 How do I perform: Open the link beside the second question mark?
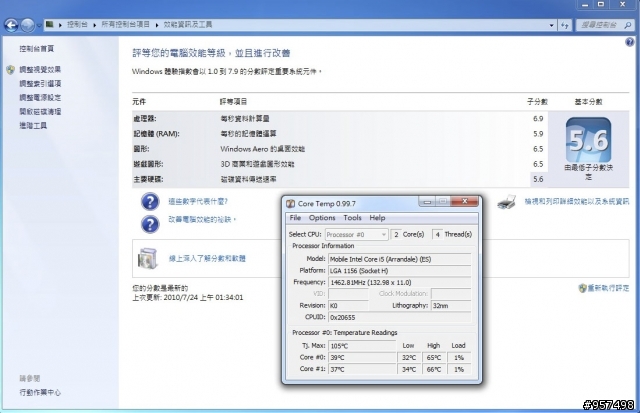point(202,220)
